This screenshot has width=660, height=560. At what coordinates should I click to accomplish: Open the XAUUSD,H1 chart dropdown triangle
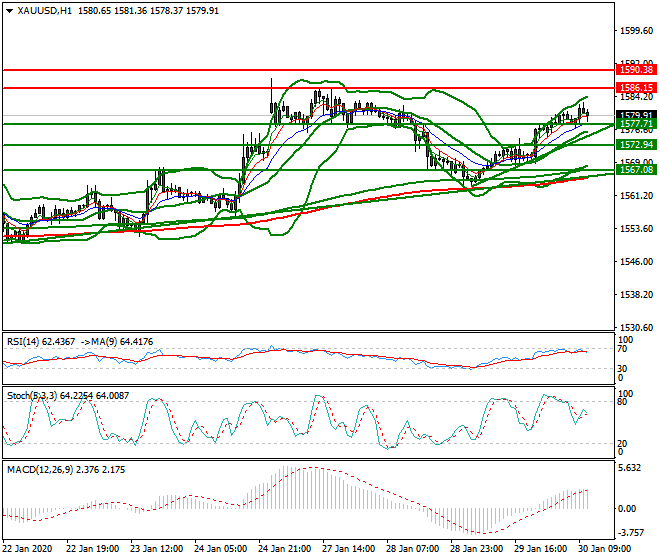tap(10, 11)
